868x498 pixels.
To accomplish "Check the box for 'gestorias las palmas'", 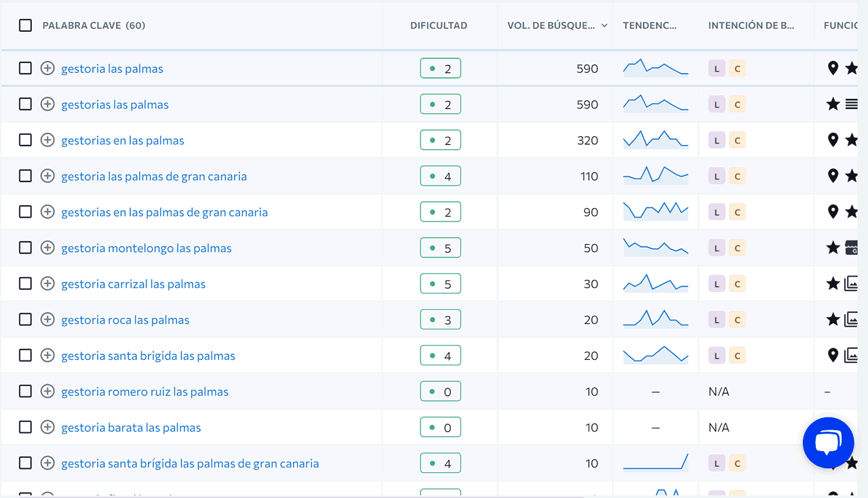I will pyautogui.click(x=25, y=104).
